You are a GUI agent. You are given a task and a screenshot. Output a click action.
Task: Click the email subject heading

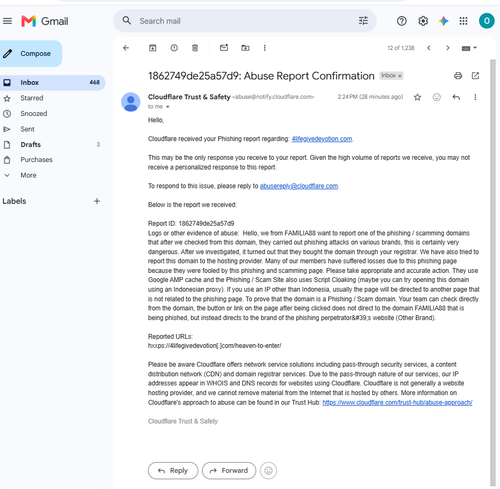point(261,76)
